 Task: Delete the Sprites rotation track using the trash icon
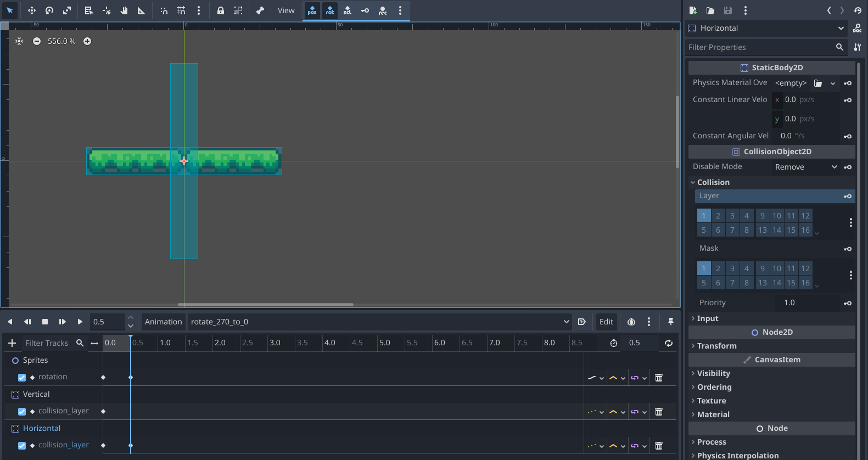pyautogui.click(x=659, y=378)
